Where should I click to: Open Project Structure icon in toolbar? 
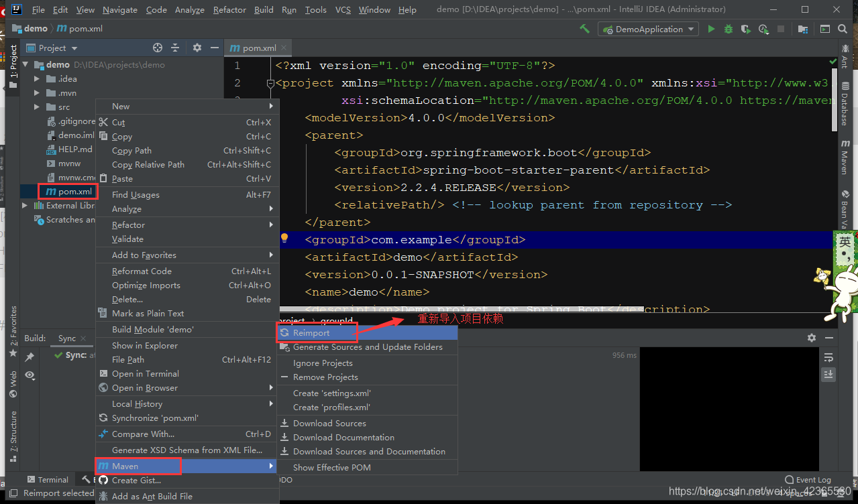(802, 29)
